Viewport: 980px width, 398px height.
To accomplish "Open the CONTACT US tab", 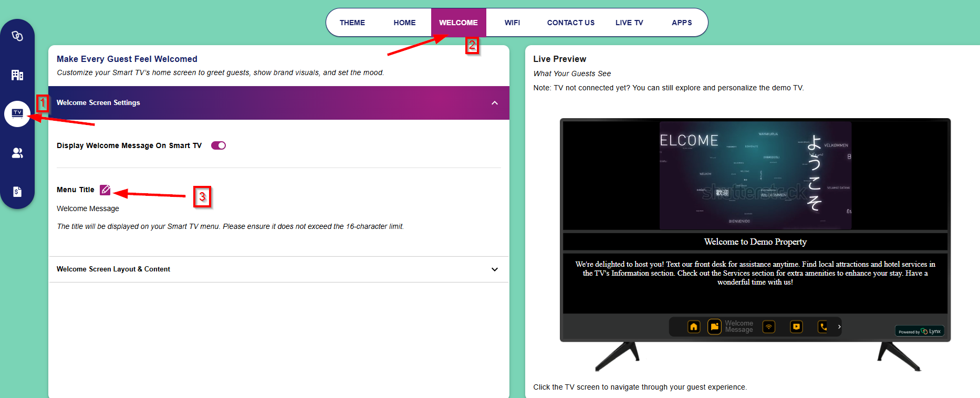I will [571, 23].
